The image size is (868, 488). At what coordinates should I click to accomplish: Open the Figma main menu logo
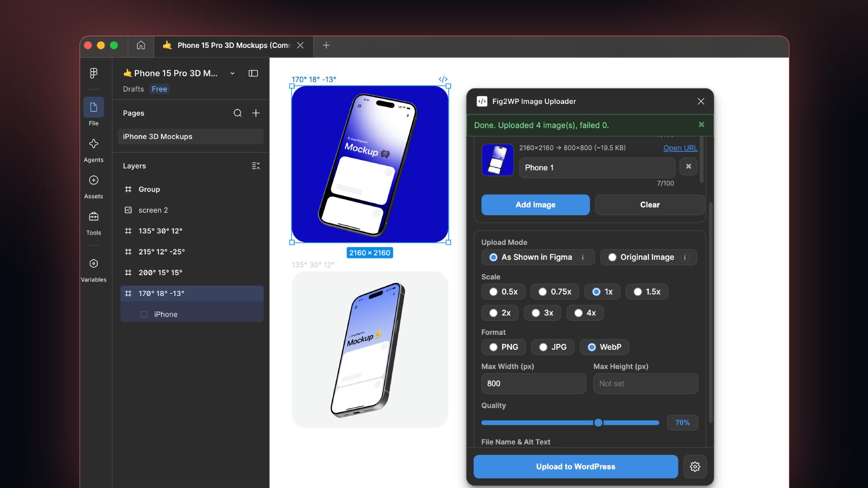(x=94, y=73)
